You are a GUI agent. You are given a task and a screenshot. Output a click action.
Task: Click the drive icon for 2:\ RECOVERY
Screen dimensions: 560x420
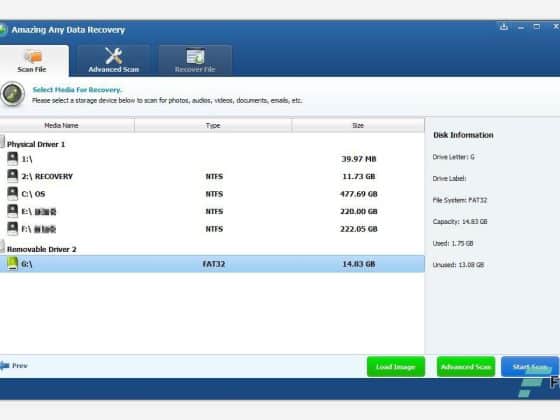(x=12, y=176)
